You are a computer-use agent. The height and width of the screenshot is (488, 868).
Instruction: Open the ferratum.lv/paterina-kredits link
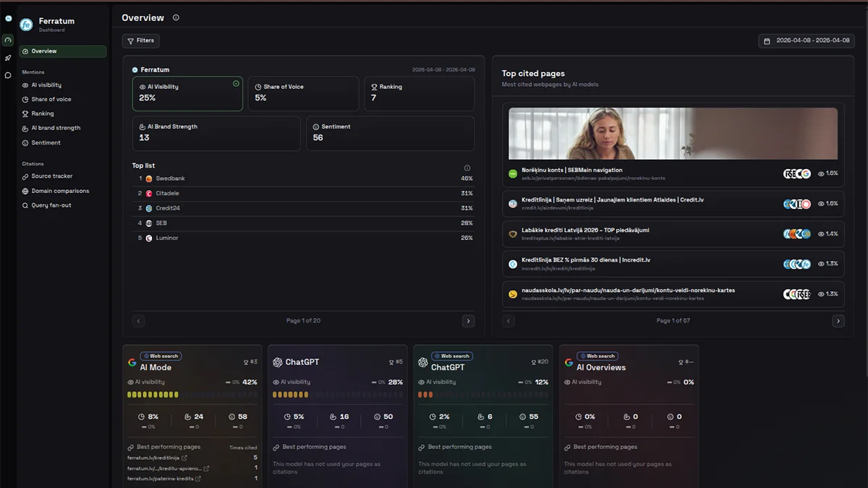160,479
